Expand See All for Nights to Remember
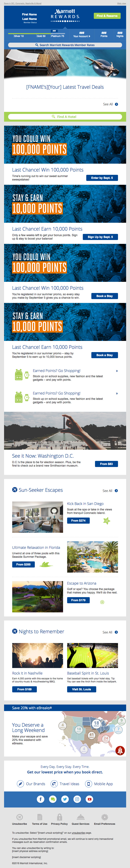130x868 pixels. 110,632
